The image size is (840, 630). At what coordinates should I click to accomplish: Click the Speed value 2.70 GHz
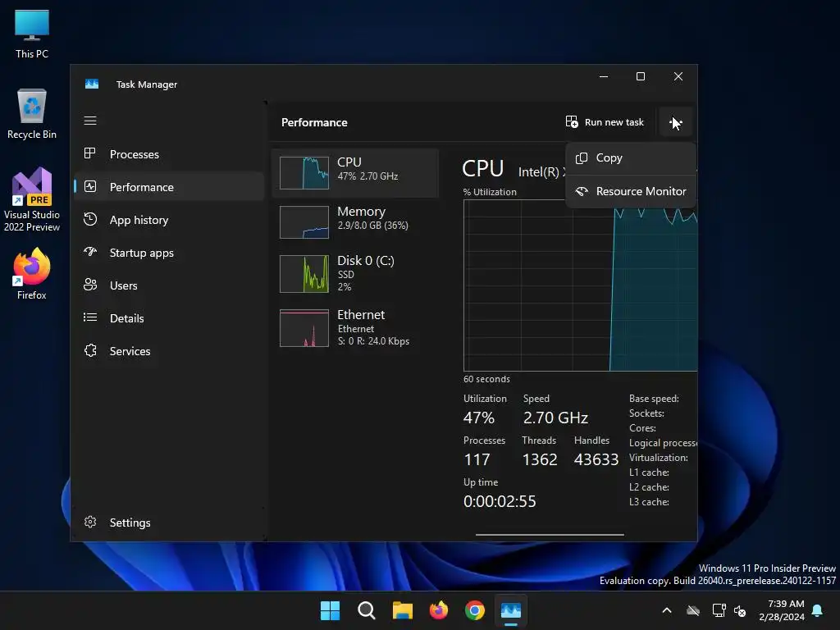[555, 418]
